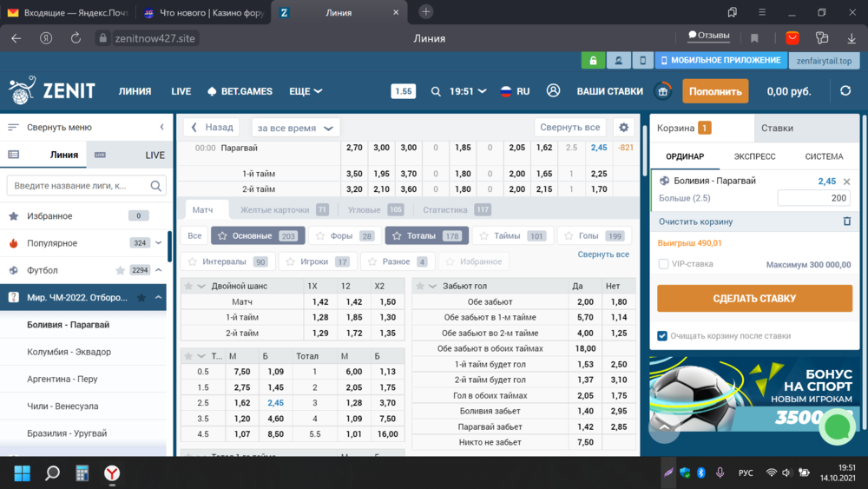
Task: Collapse sidebar with Свернуть меню arrow
Action: [161, 128]
